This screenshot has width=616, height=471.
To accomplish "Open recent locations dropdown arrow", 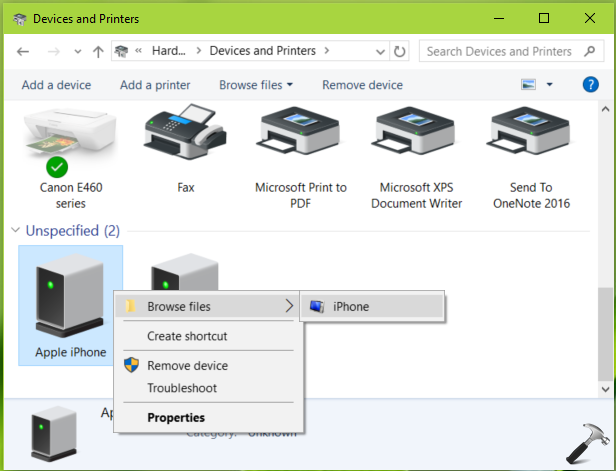I will tap(78, 51).
